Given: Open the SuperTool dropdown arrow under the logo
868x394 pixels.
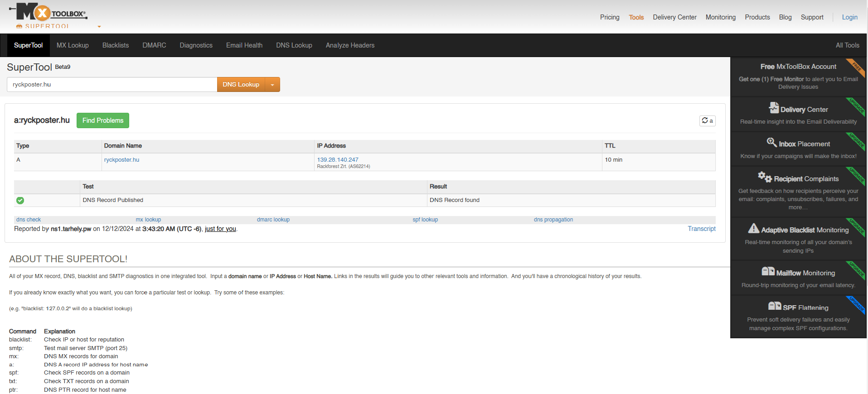Looking at the screenshot, I should click(x=99, y=27).
